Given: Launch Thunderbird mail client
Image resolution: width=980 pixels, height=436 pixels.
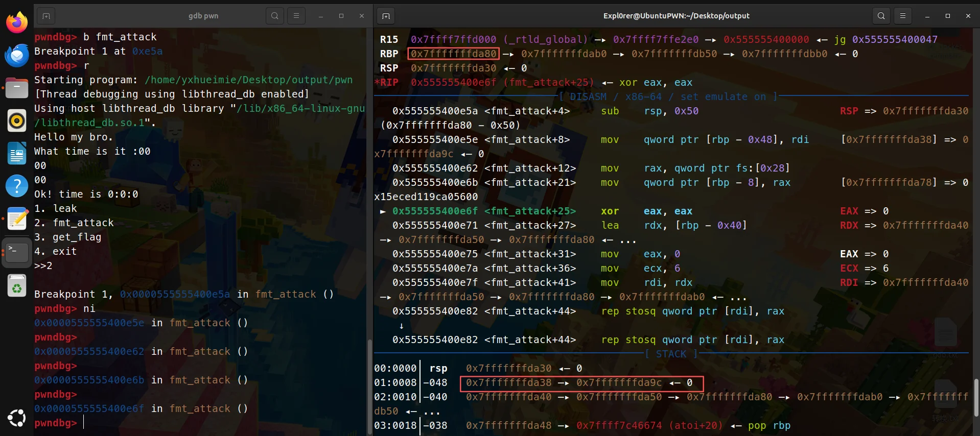Looking at the screenshot, I should tap(17, 55).
